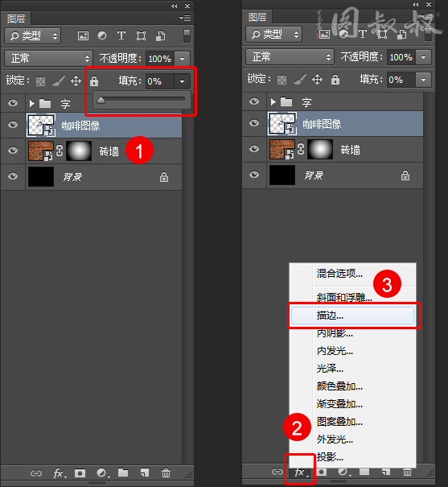Choose 渐变叠加... from style menu
The height and width of the screenshot is (487, 448).
[x=339, y=404]
